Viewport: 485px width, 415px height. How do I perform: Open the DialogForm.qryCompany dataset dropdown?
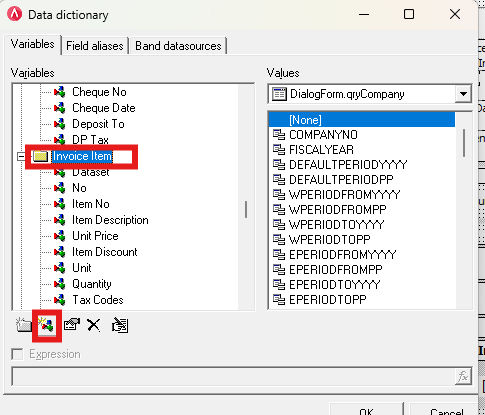tap(463, 94)
